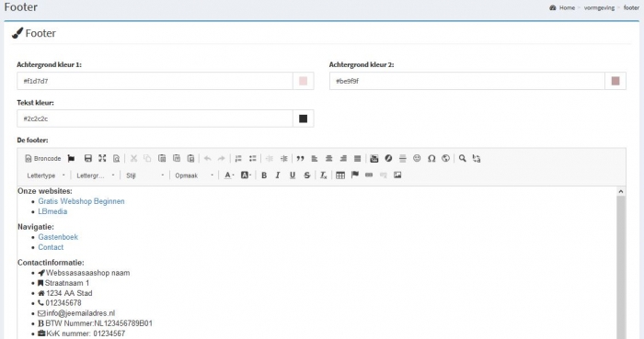Image resolution: width=644 pixels, height=339 pixels.
Task: Pick Achtergrond kleur 2 swatch
Action: tap(615, 81)
